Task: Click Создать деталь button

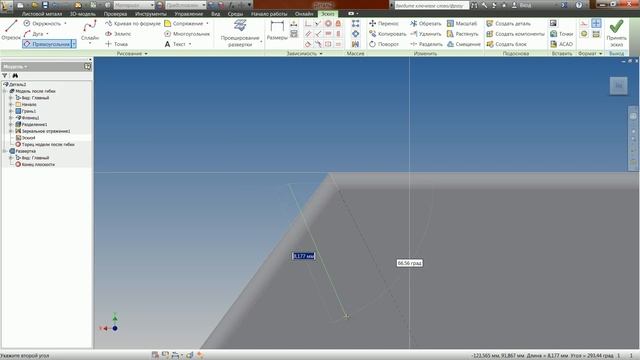Action: [508, 24]
